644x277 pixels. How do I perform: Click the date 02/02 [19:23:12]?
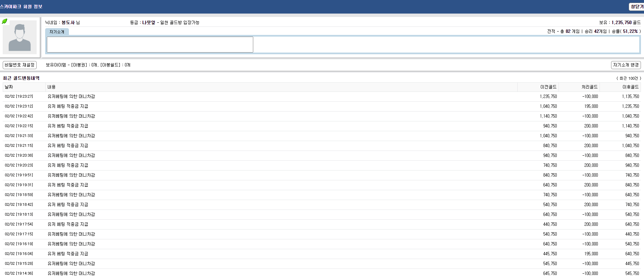19,106
